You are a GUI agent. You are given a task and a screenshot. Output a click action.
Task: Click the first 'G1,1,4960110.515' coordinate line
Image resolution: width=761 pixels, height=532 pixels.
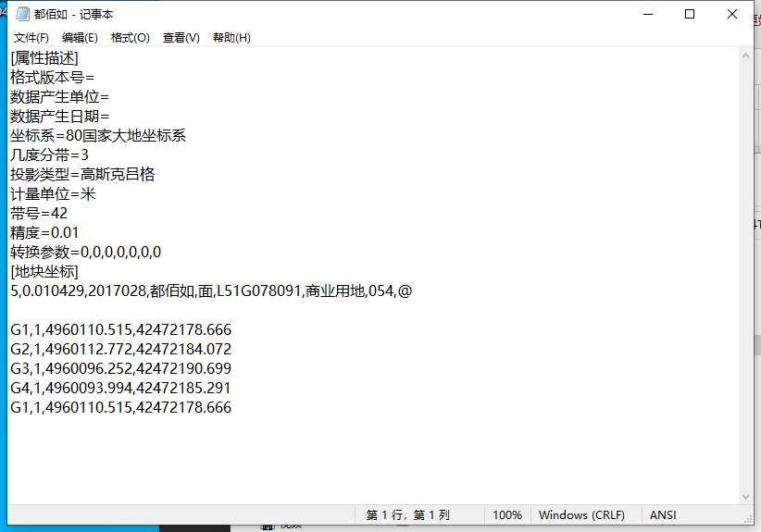tap(121, 329)
